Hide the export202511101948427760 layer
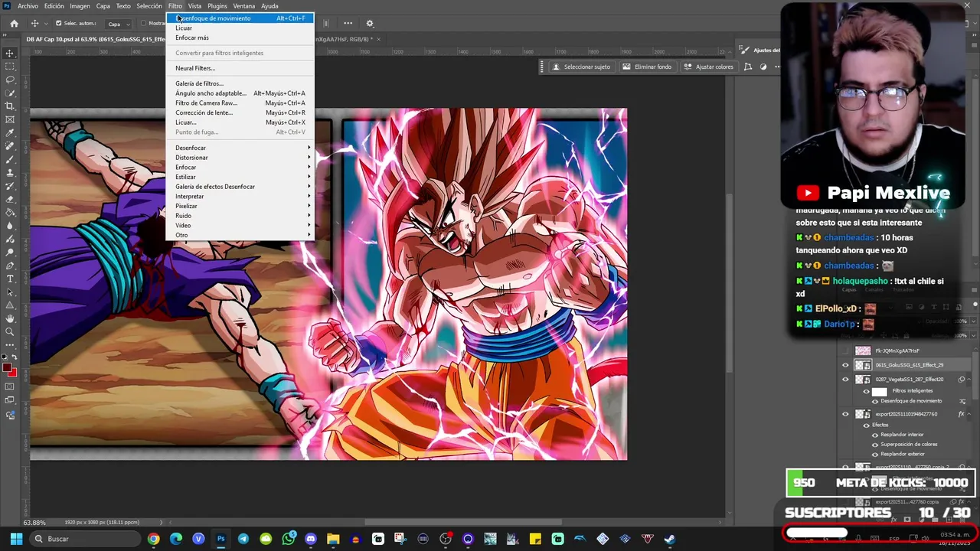This screenshot has width=980, height=551. click(x=845, y=414)
